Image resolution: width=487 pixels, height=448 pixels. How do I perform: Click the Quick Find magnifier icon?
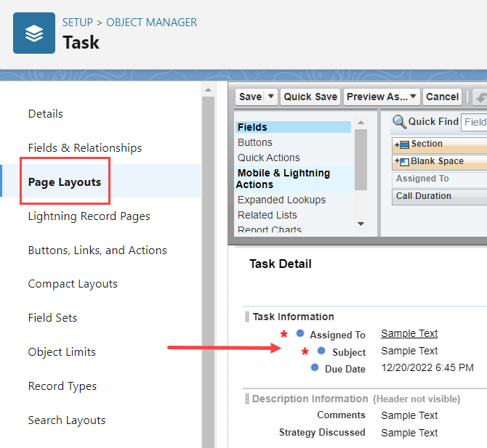coord(399,122)
